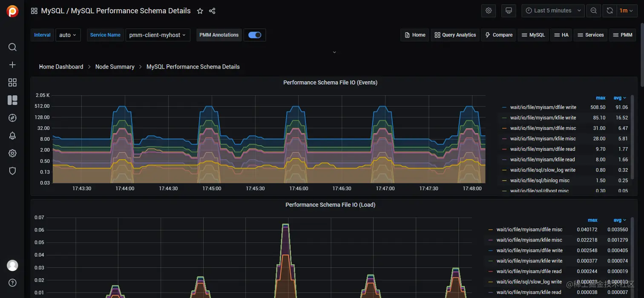Click MySQL Performance Schema Details breadcrumb
The image size is (644, 298).
[193, 67]
